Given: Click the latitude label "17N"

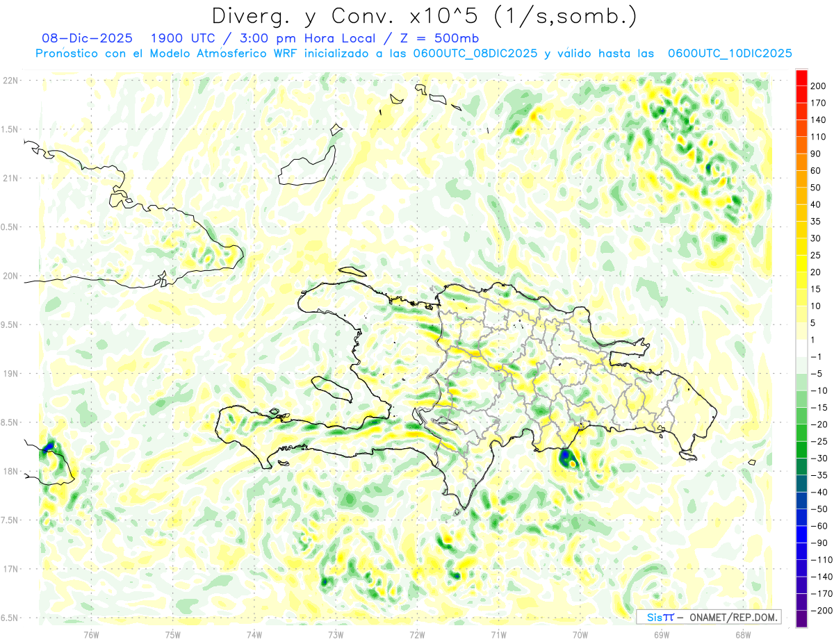Looking at the screenshot, I should 10,569.
